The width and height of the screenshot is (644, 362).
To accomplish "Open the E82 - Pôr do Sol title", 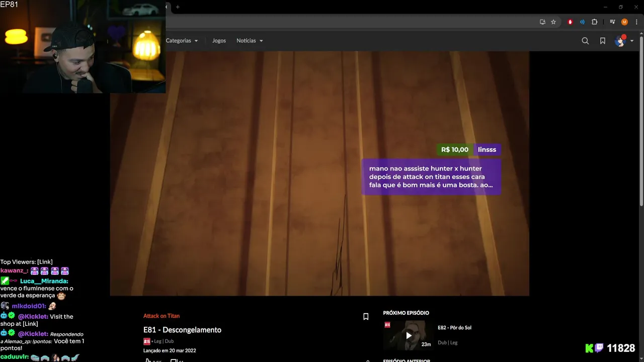I will coord(454,328).
